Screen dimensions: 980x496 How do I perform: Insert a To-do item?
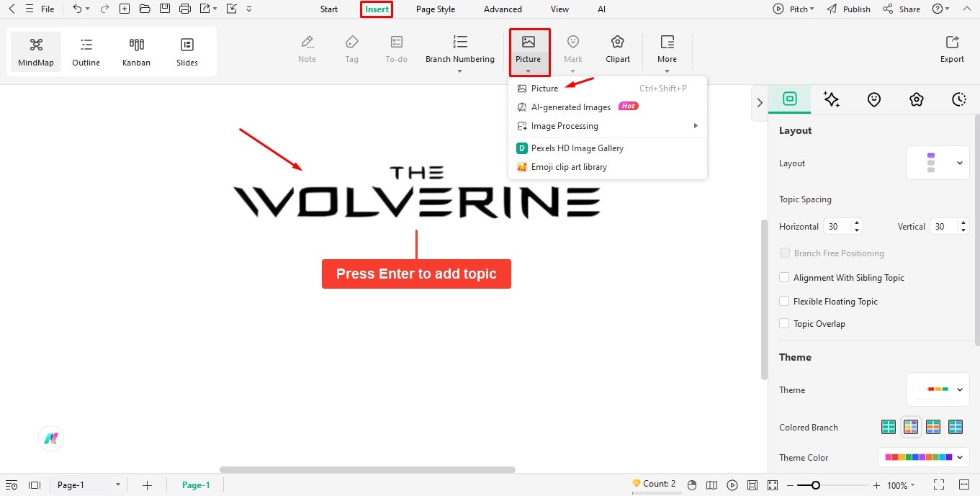pyautogui.click(x=397, y=50)
